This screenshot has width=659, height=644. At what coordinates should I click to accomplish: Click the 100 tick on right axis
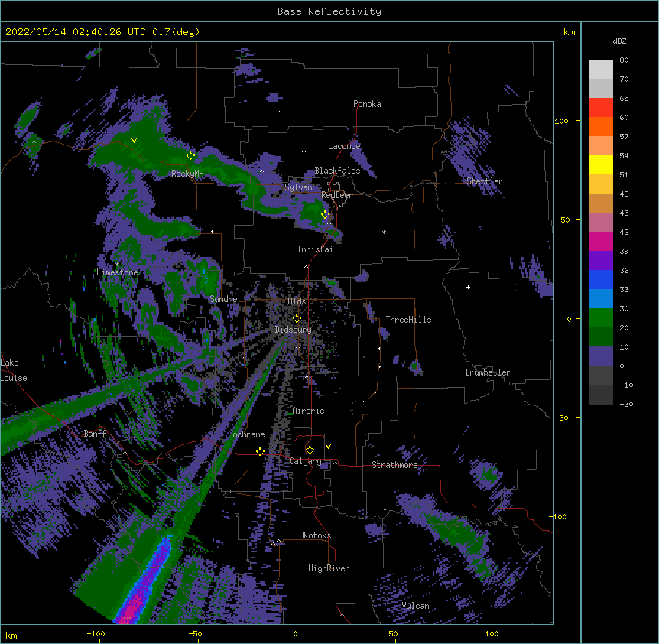pos(561,122)
